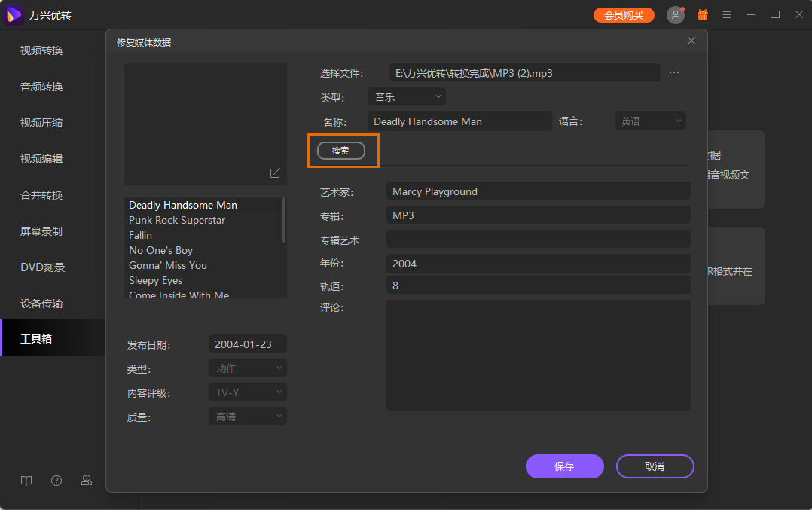812x510 pixels.
Task: Click the help question mark icon
Action: click(x=56, y=480)
